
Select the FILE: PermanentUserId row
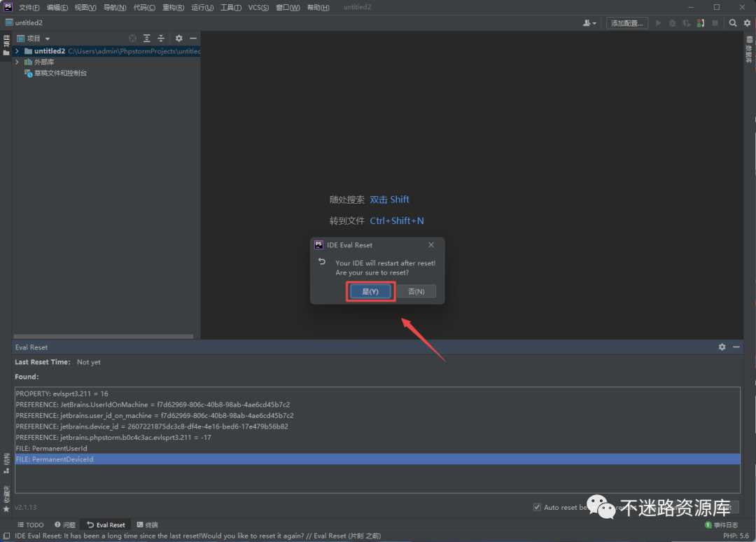tap(377, 448)
